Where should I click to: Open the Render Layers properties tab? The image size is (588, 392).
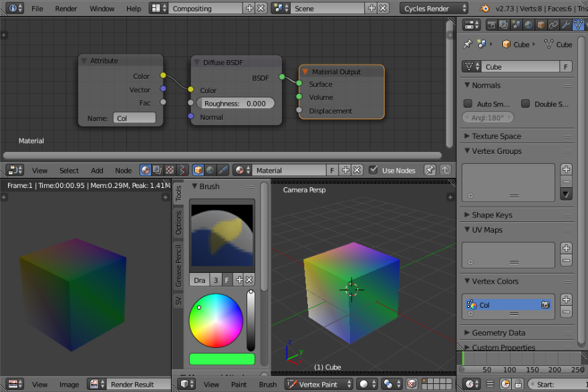point(504,25)
